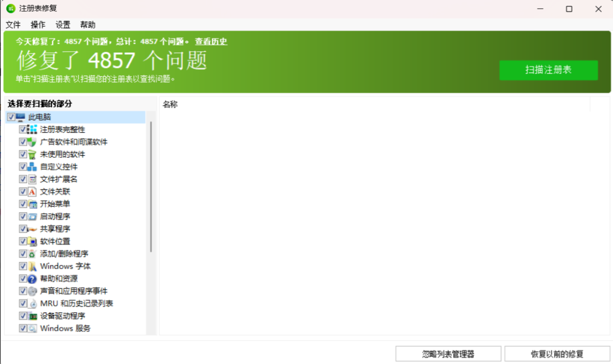Click the 开始菜单 icon

32,204
